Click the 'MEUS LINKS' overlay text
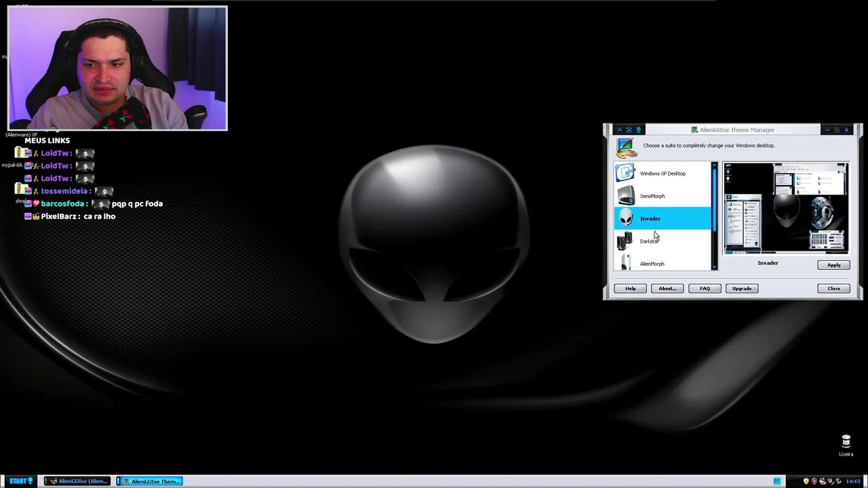Image resolution: width=868 pixels, height=488 pixels. click(x=47, y=140)
